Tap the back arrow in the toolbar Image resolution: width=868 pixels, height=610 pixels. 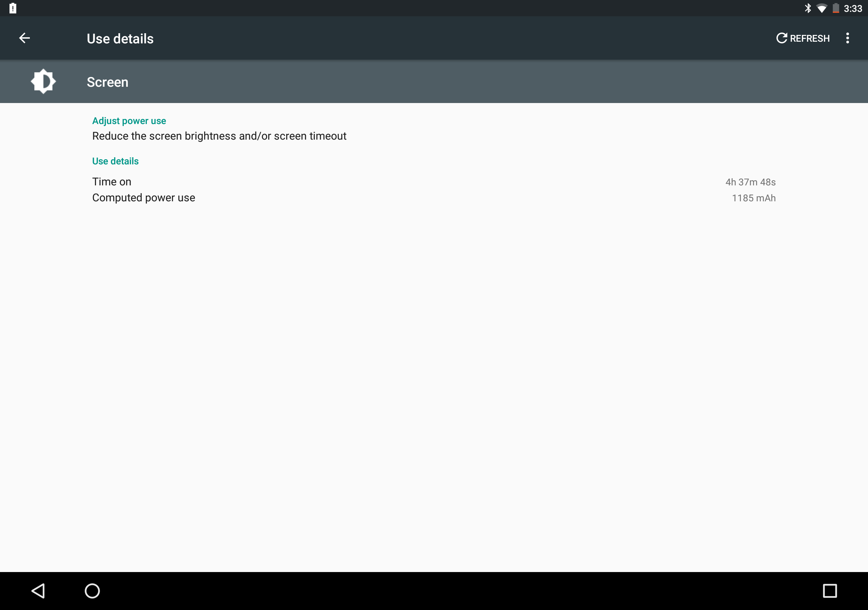pos(24,38)
